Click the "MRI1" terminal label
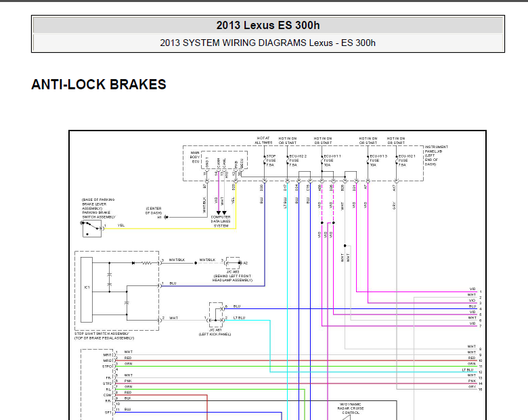Image resolution: width=528 pixels, height=420 pixels. coord(107,354)
